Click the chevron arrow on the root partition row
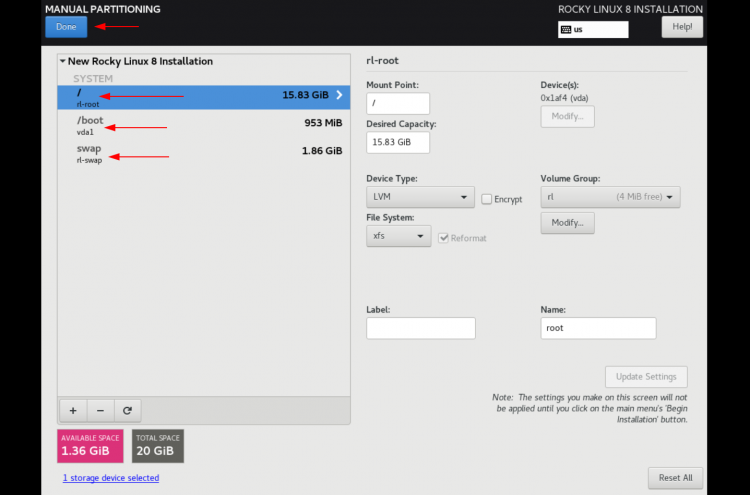This screenshot has width=750, height=495. [339, 95]
